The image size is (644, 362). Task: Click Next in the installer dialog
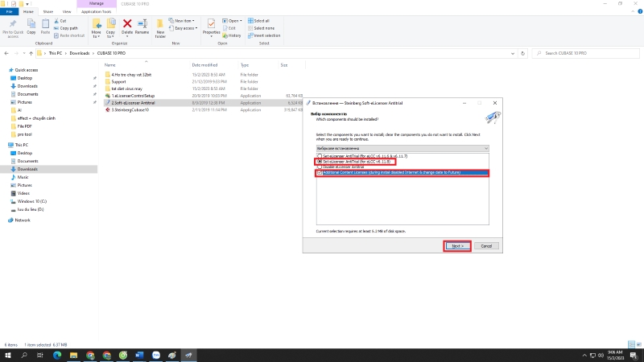click(x=457, y=246)
